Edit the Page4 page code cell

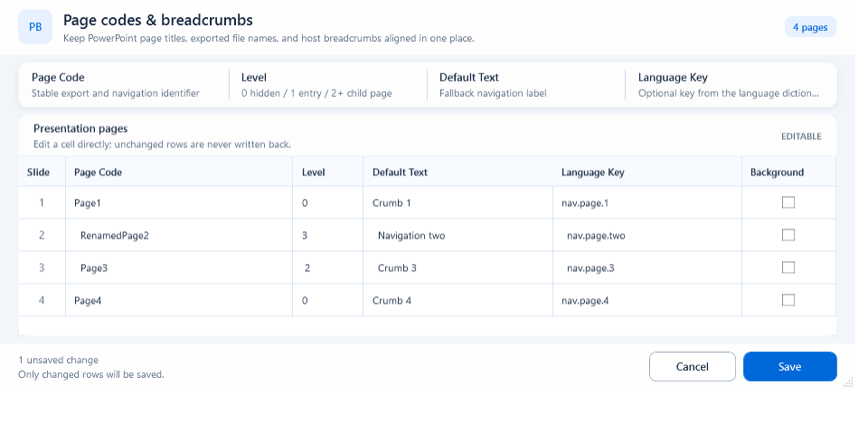[x=179, y=301]
